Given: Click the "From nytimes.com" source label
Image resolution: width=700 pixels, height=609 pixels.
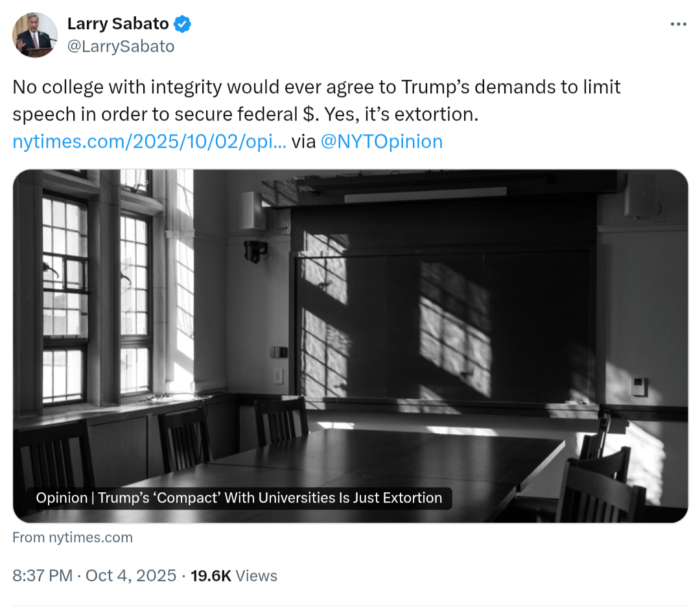Looking at the screenshot, I should click(73, 537).
